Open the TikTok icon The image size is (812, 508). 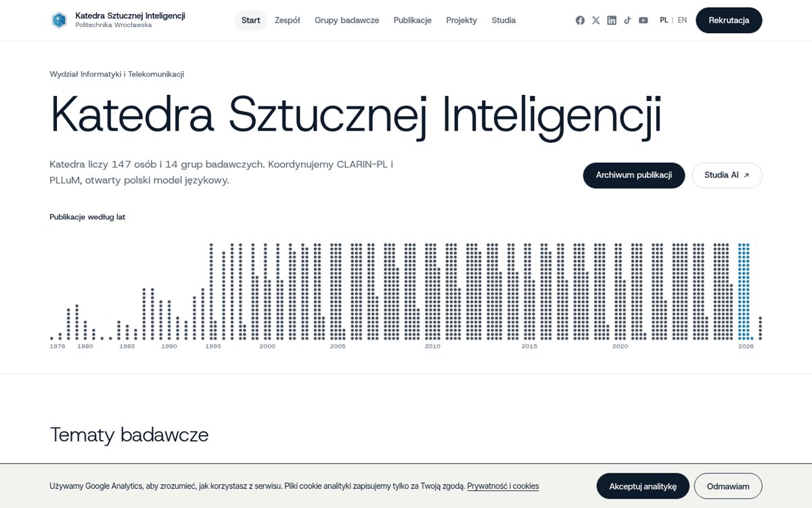(627, 20)
